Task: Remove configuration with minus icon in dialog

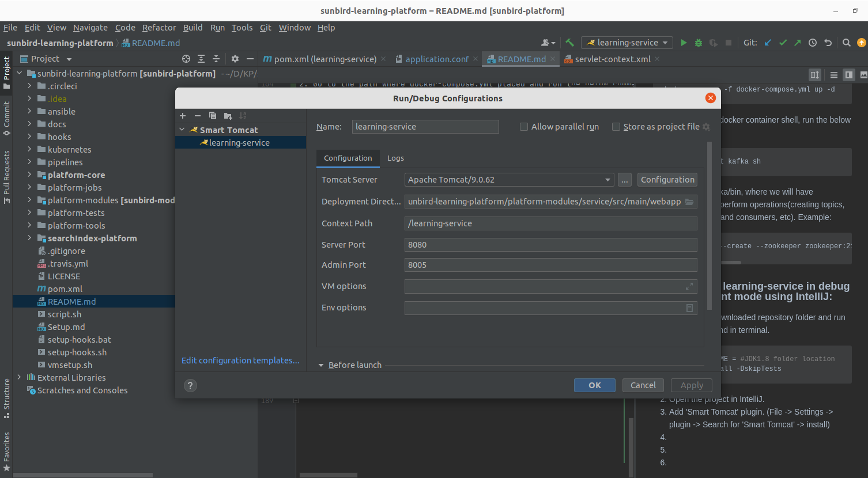Action: [197, 116]
